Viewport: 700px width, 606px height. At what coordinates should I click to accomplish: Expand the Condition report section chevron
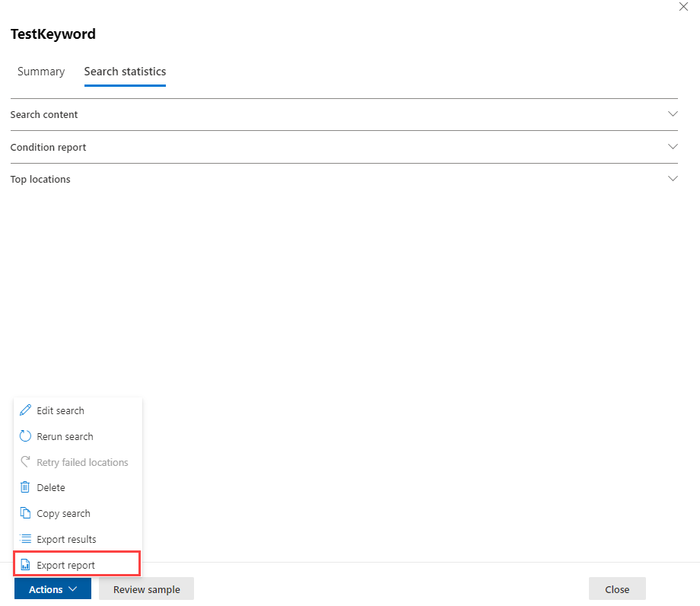[673, 146]
